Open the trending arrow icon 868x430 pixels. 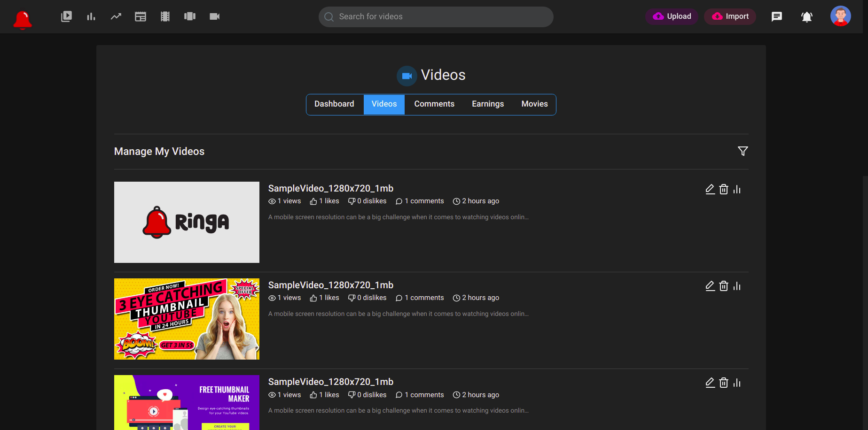pyautogui.click(x=116, y=16)
